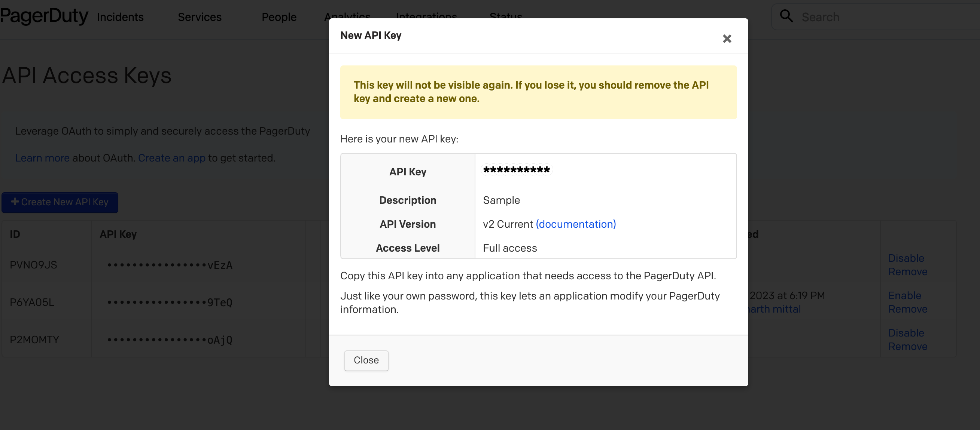
Task: Open the API documentation link
Action: [576, 224]
